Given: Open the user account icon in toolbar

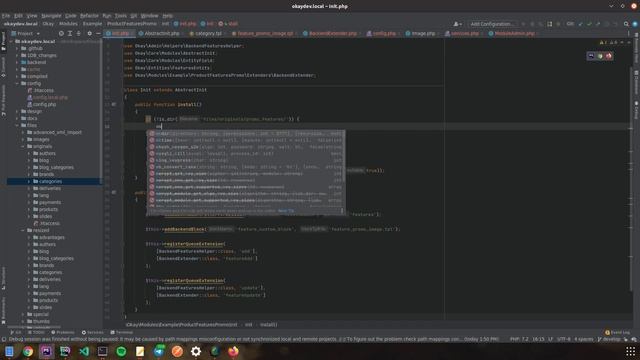Looking at the screenshot, I should pyautogui.click(x=457, y=24).
